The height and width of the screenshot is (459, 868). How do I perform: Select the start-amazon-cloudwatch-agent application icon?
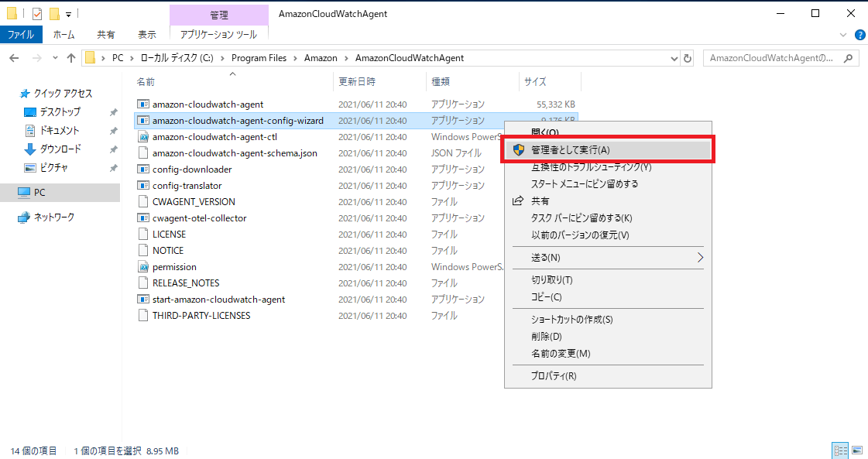pos(142,300)
